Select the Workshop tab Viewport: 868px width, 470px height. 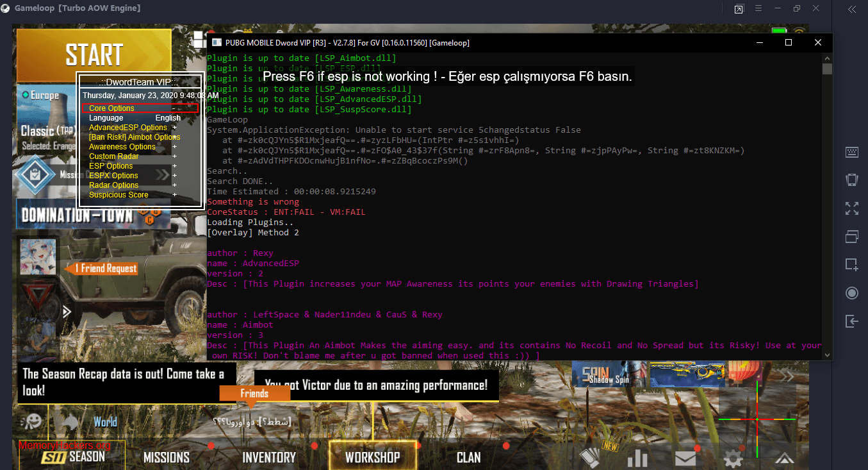click(372, 456)
